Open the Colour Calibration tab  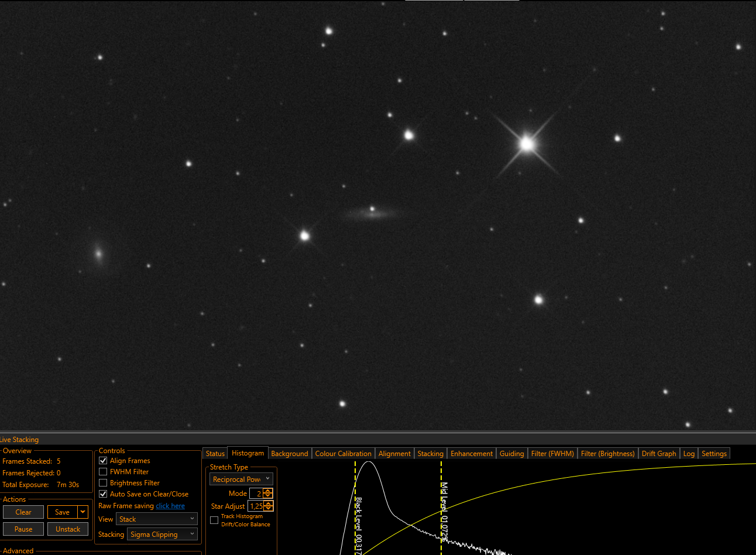point(343,454)
